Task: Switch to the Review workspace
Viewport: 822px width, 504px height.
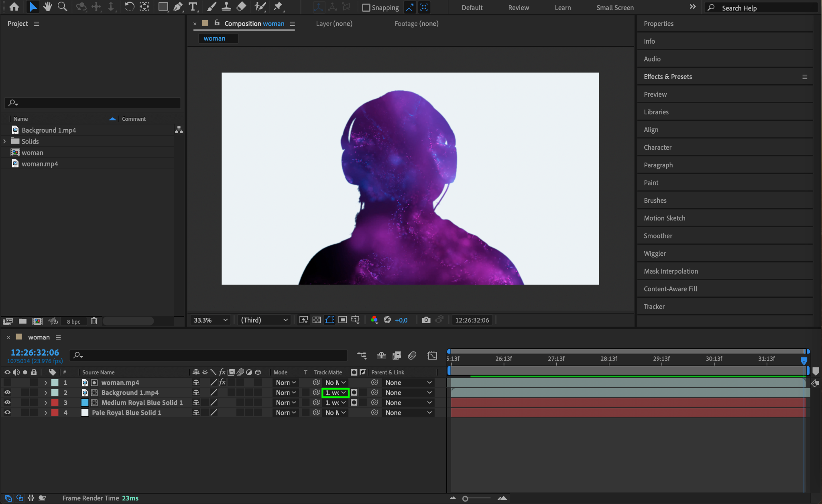Action: [518, 8]
